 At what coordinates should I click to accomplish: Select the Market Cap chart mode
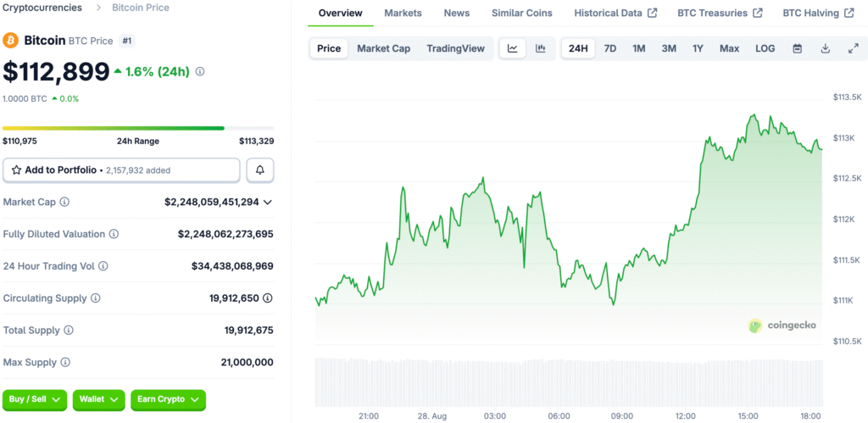pos(384,48)
